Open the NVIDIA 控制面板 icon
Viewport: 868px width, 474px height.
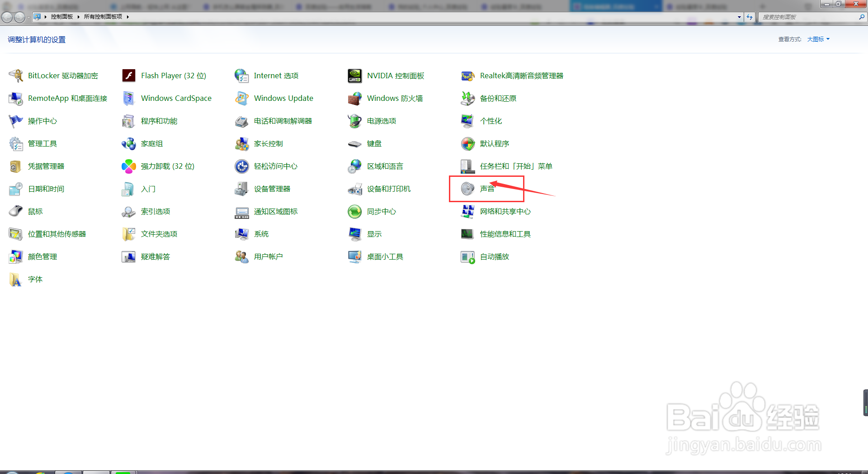[x=355, y=76]
